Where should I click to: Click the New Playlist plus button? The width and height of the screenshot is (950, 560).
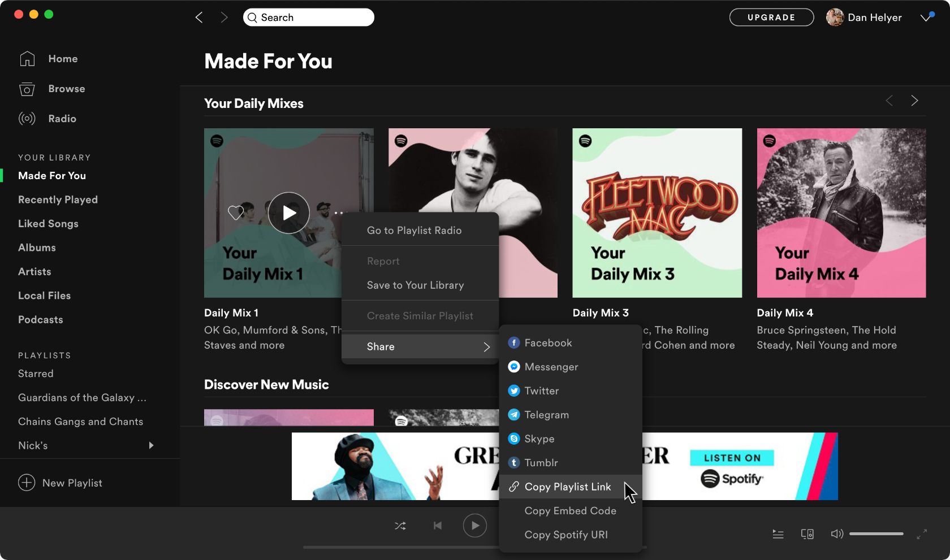(27, 483)
